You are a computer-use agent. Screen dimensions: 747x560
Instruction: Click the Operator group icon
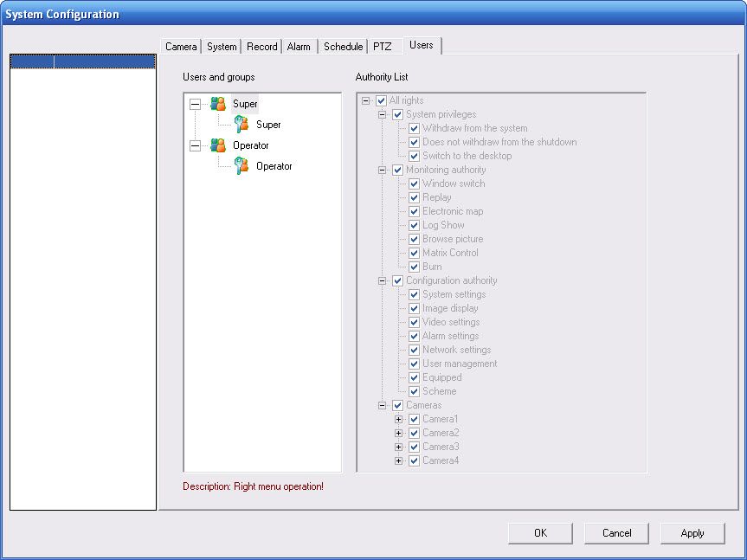[218, 145]
